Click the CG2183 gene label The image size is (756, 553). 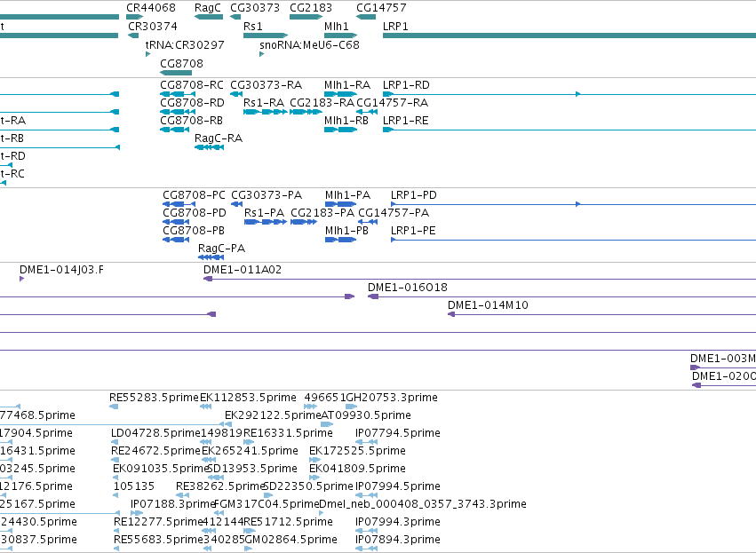[311, 8]
